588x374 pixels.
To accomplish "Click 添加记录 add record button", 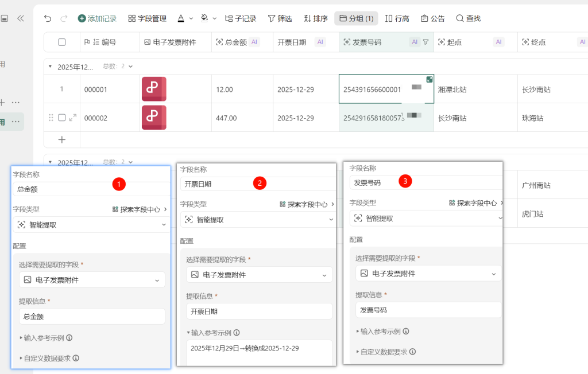I will pos(97,18).
